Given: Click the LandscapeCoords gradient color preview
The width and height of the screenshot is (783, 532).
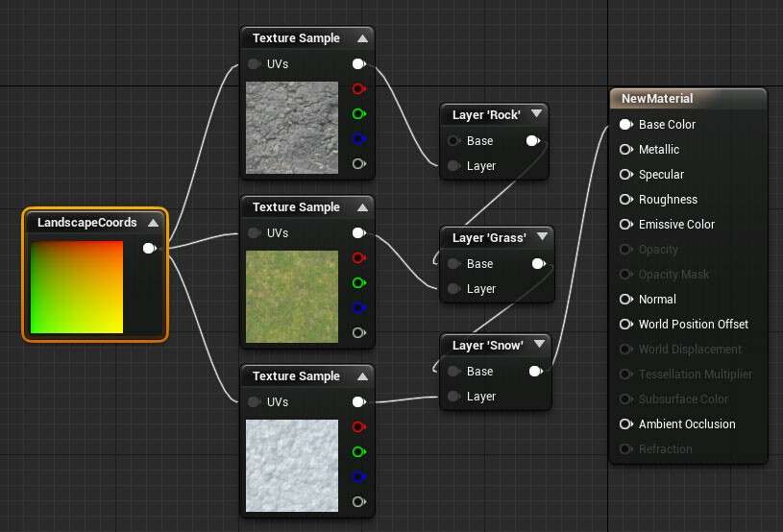Looking at the screenshot, I should coord(77,287).
